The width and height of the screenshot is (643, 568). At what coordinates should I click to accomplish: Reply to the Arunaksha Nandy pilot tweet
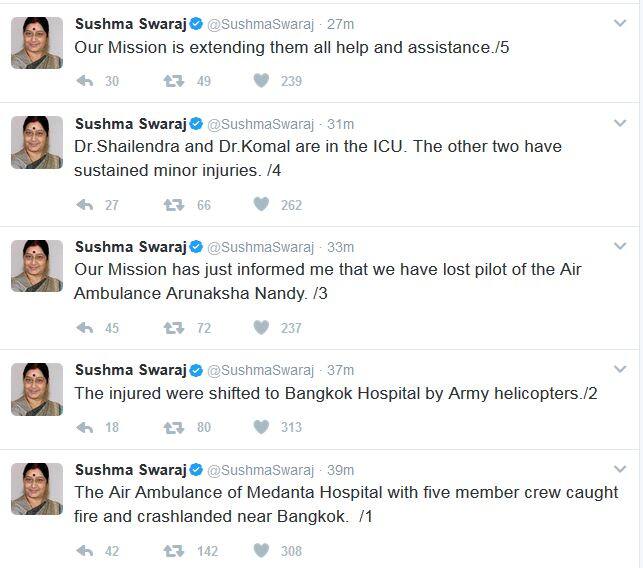click(x=85, y=327)
